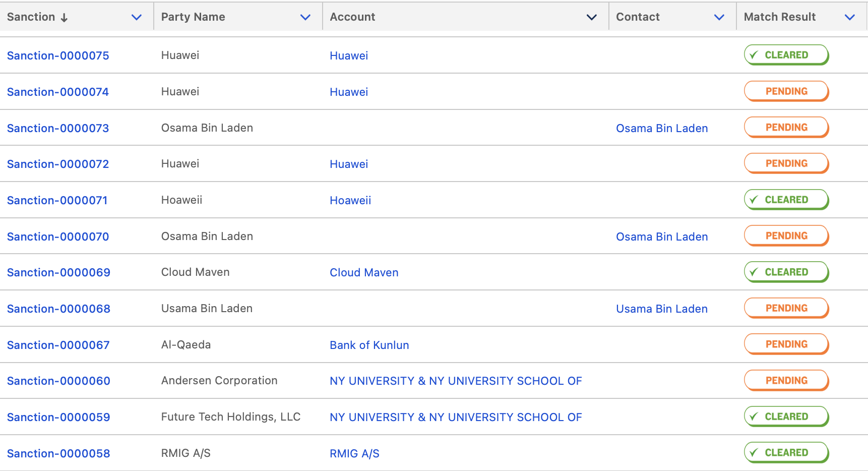
Task: Open record Sanction-0000068
Action: click(x=58, y=309)
